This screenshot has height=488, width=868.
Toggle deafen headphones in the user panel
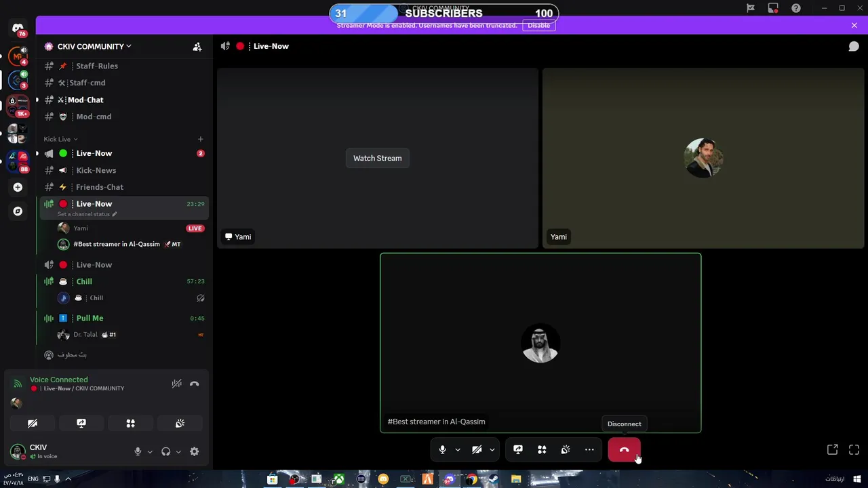(165, 451)
